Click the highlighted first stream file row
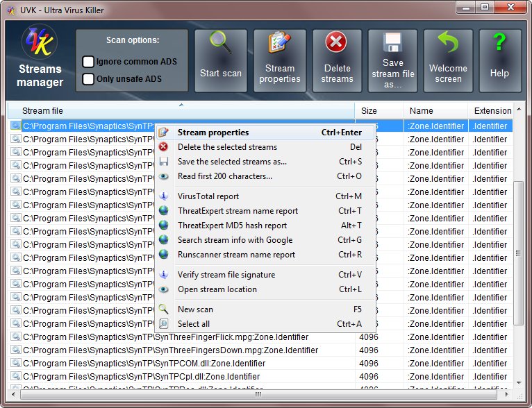Screen dimensions: 532x408 [260, 126]
